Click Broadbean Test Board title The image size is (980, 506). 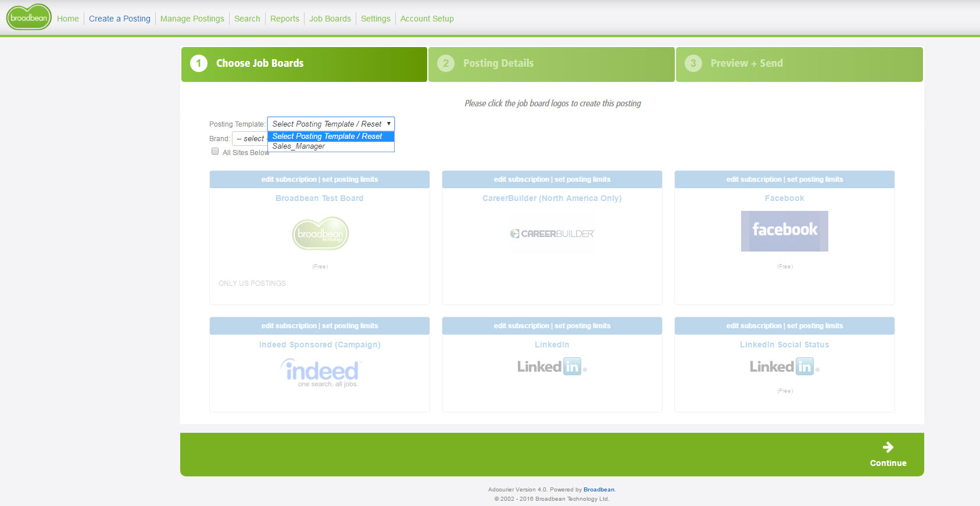320,198
